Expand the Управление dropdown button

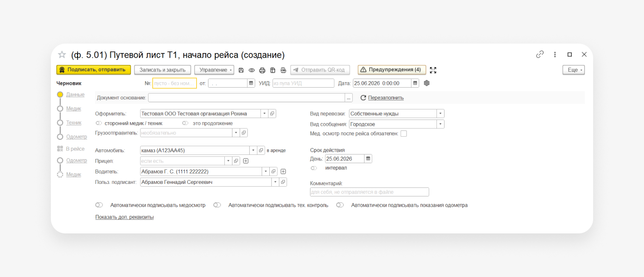pyautogui.click(x=214, y=70)
